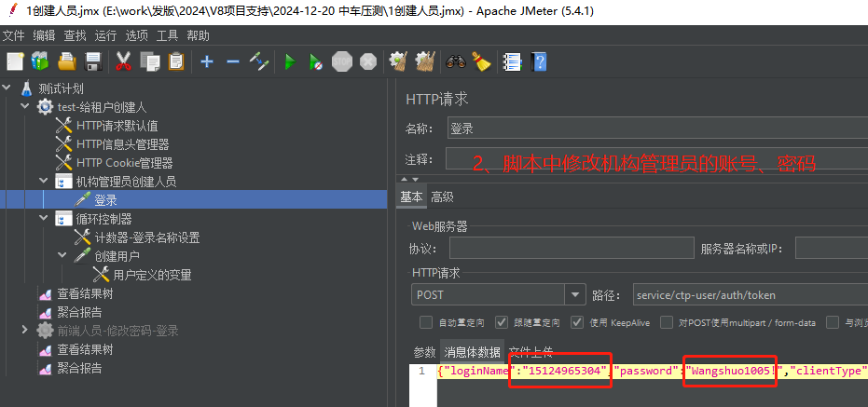Enable the 自动重定向 checkbox
The width and height of the screenshot is (868, 407).
426,322
